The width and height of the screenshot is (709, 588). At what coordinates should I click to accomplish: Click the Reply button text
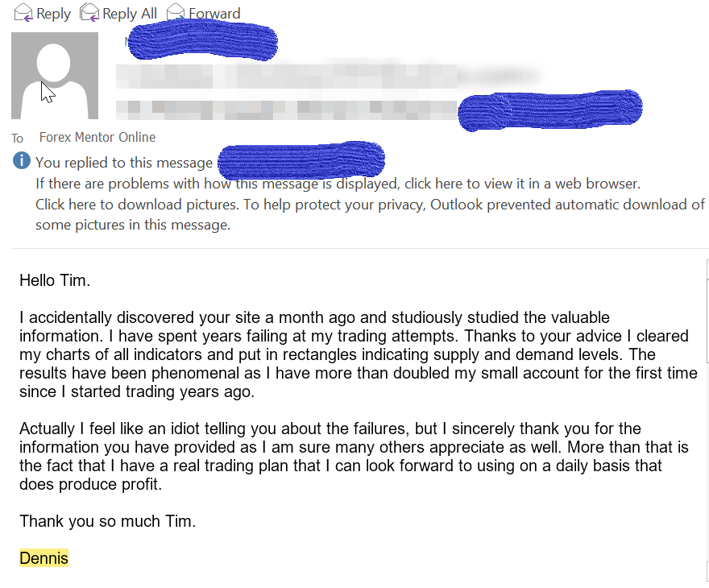53,14
